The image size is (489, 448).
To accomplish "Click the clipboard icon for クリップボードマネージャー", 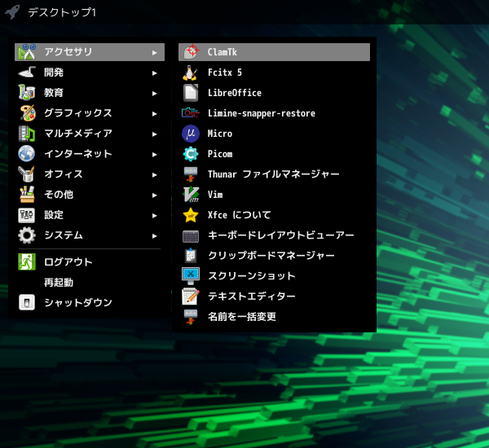I will pos(191,256).
